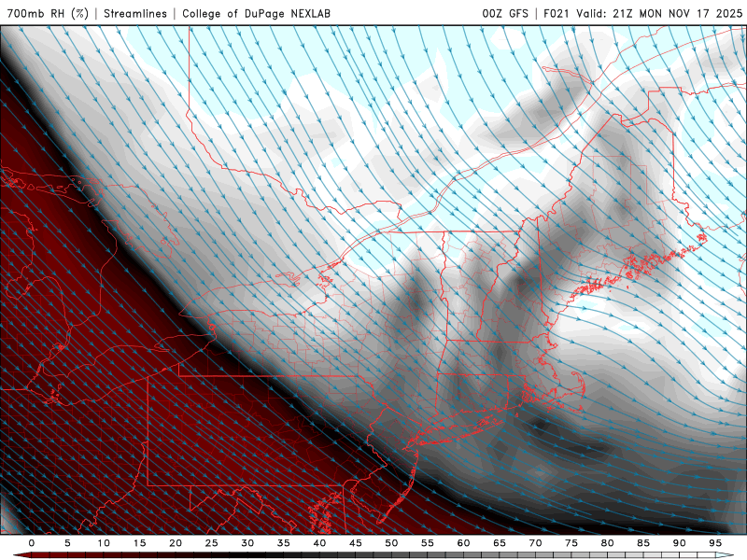Viewport: 747px width, 560px height.
Task: Click the 10 value on the color scale
Action: click(x=104, y=543)
